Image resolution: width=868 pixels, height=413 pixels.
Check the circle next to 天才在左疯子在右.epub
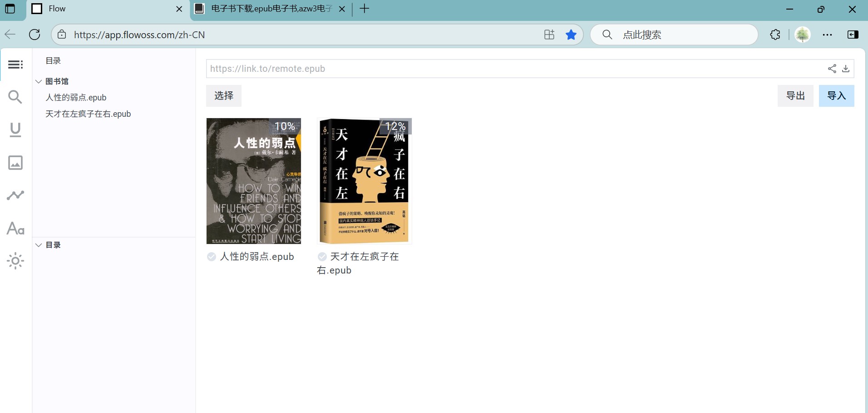pyautogui.click(x=322, y=257)
